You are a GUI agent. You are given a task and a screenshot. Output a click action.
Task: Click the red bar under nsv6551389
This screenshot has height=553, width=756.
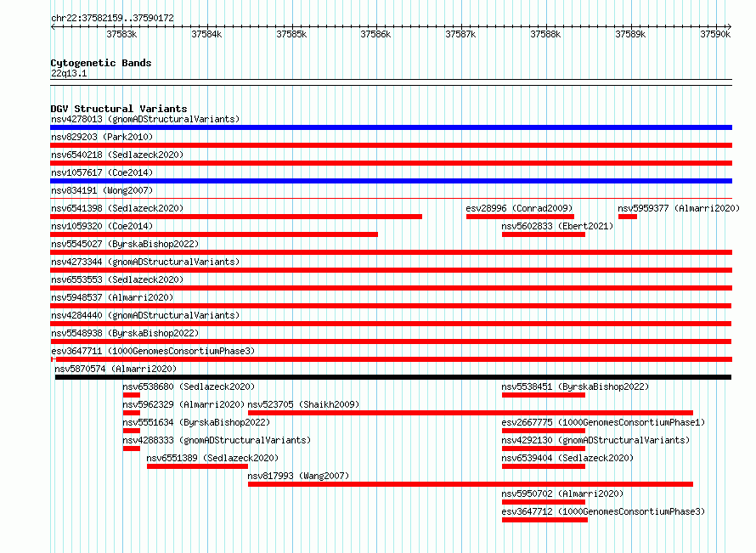(197, 466)
